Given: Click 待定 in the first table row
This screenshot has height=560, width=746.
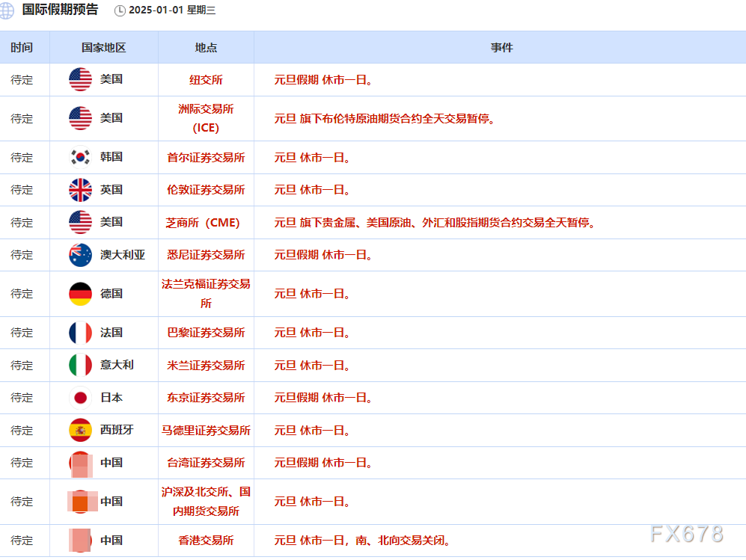Looking at the screenshot, I should click(x=23, y=79).
